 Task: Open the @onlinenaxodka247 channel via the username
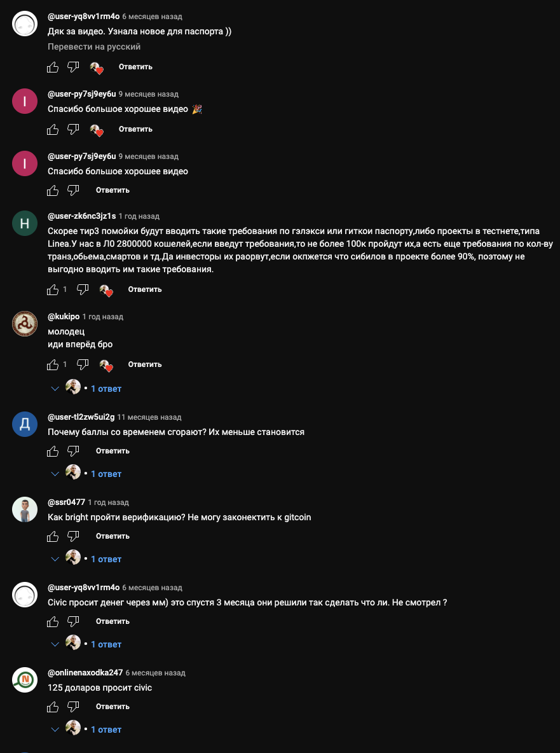[x=85, y=673]
